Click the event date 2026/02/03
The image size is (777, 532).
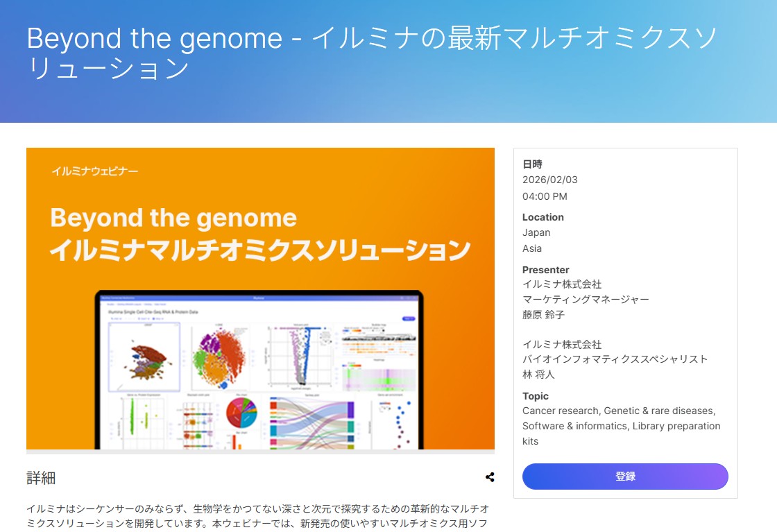(x=549, y=180)
